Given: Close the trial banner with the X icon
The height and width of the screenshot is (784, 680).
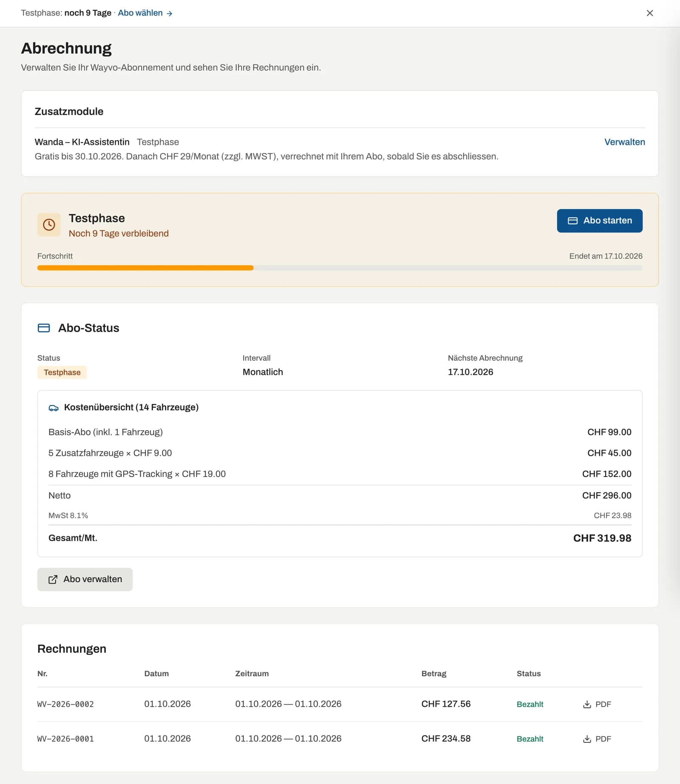Looking at the screenshot, I should pyautogui.click(x=649, y=13).
